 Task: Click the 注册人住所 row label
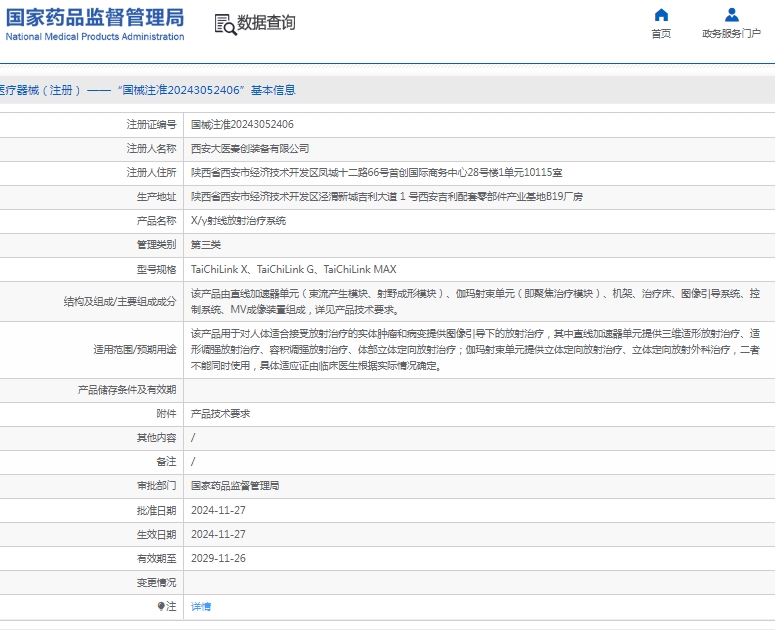pyautogui.click(x=151, y=172)
